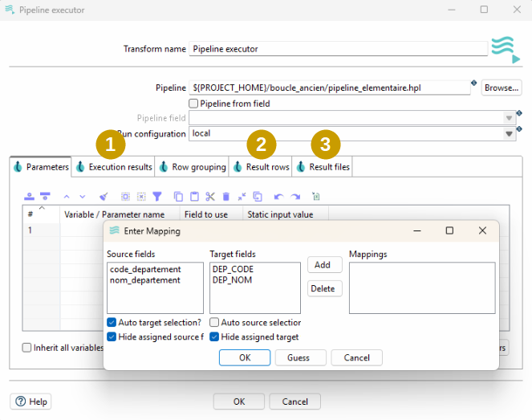Viewport: 532px width, 420px height.
Task: Open the Row grouping tab
Action: pyautogui.click(x=192, y=167)
